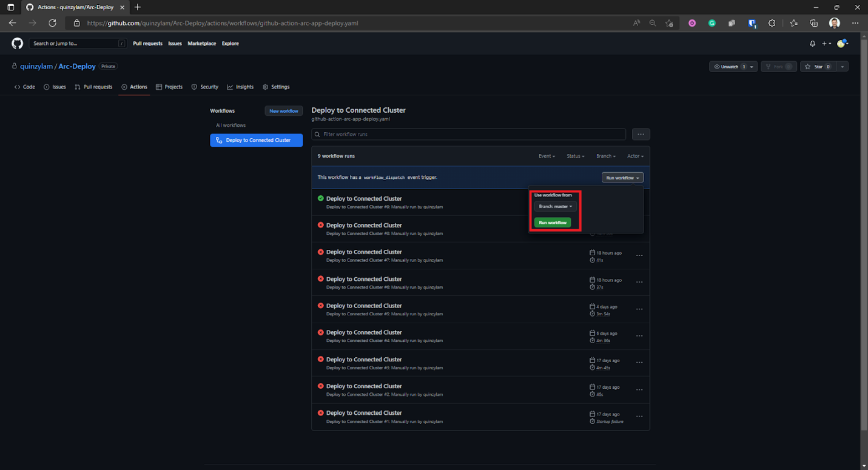The width and height of the screenshot is (868, 470).
Task: Open a new browser tab
Action: 138,7
